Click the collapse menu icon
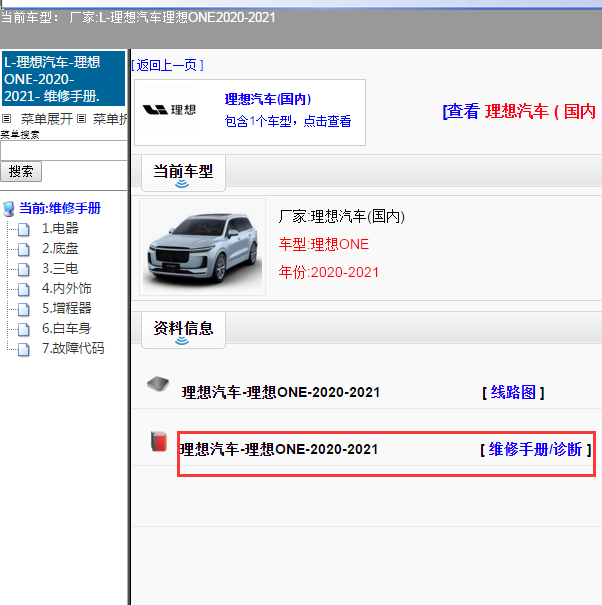 (81, 118)
